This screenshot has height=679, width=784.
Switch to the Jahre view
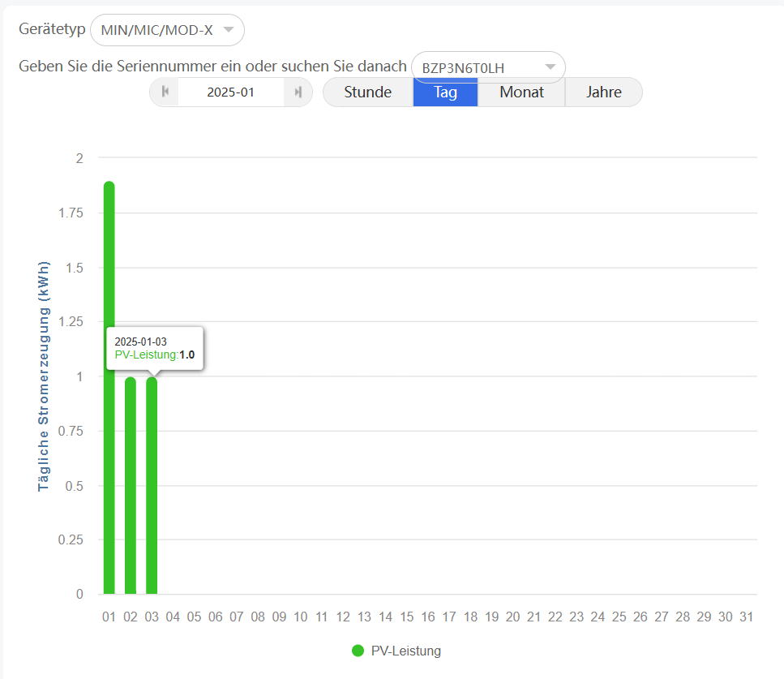(603, 92)
